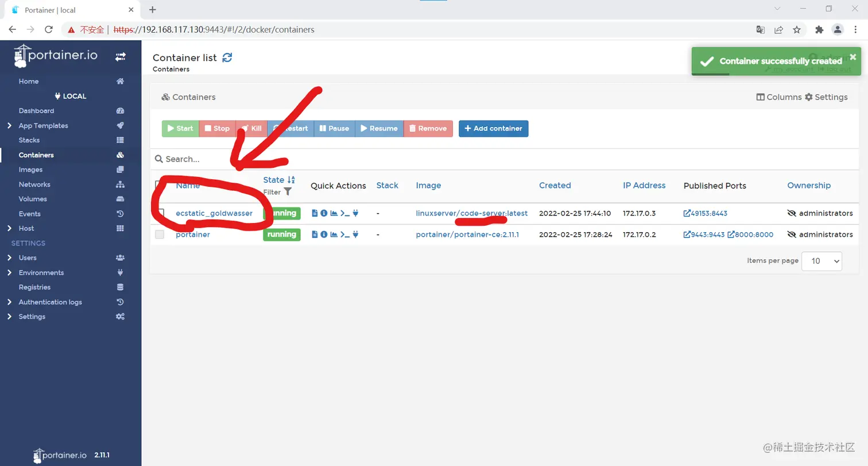Click the Start button
This screenshot has width=868, height=466.
tap(180, 129)
